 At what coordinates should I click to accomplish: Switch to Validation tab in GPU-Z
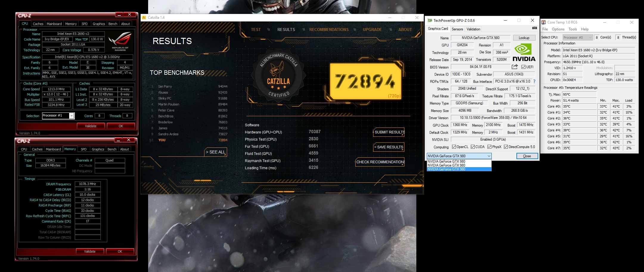pos(473,29)
